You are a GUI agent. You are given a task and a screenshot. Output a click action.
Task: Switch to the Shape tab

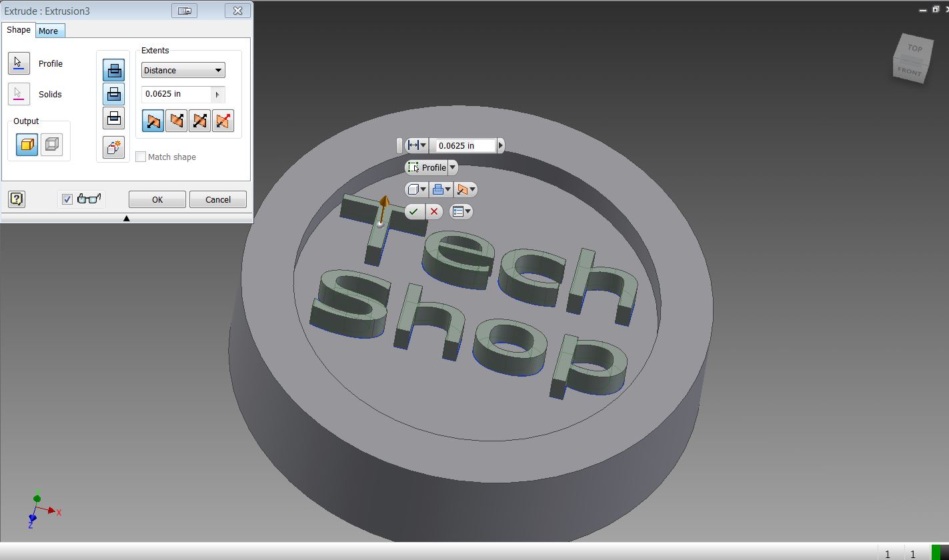click(19, 30)
